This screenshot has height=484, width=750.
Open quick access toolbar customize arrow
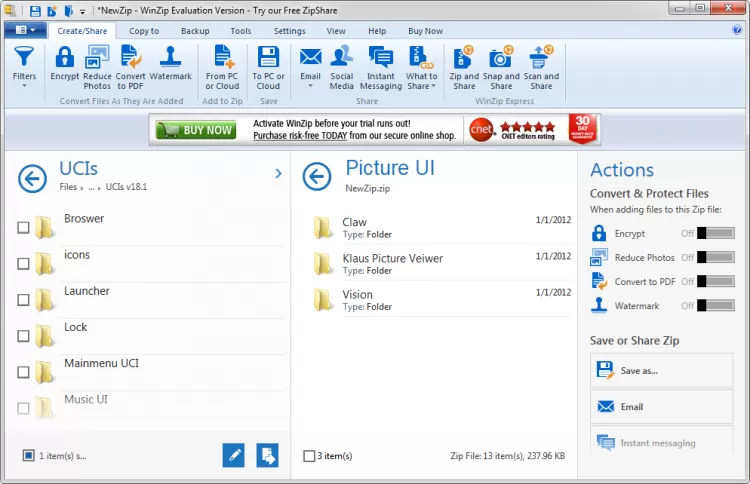(x=82, y=11)
